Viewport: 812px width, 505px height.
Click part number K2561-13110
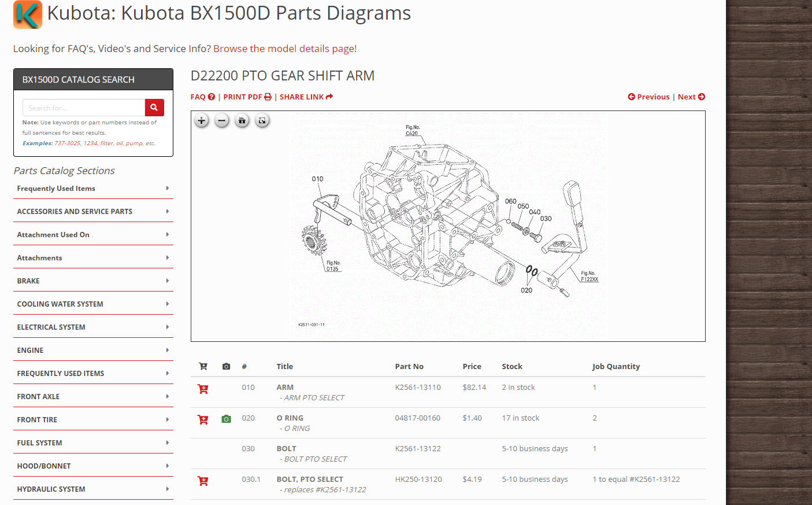418,387
